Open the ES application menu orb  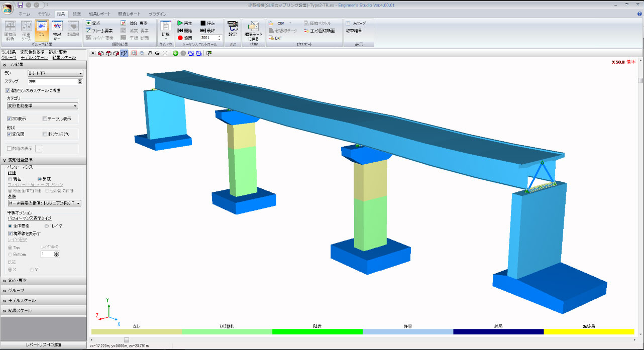pyautogui.click(x=8, y=10)
